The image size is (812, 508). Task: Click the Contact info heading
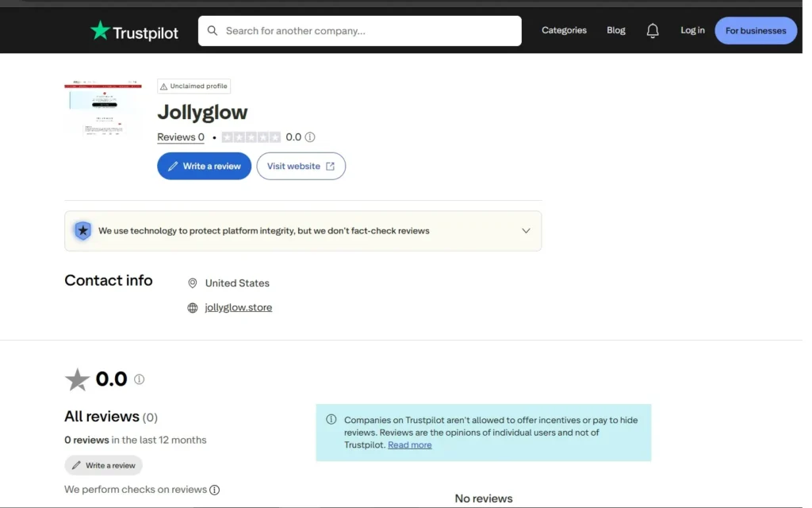point(108,280)
